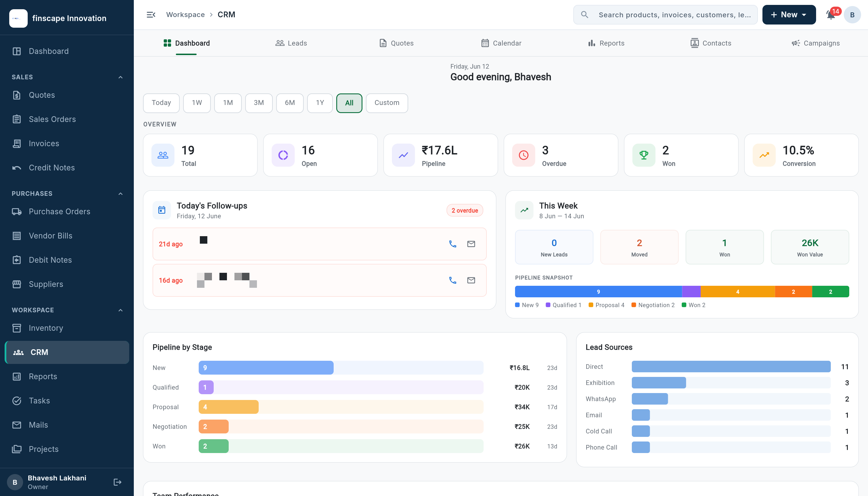868x496 pixels.
Task: Call the 21d ago follow-up lead
Action: 453,244
